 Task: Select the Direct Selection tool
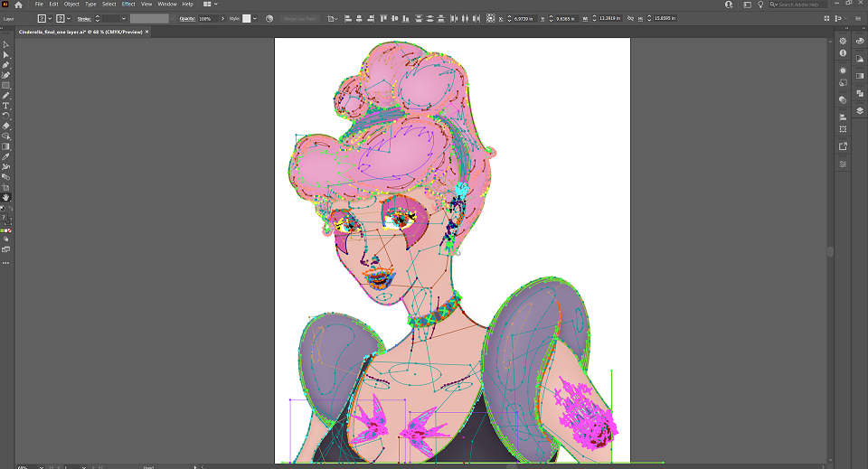(x=6, y=55)
